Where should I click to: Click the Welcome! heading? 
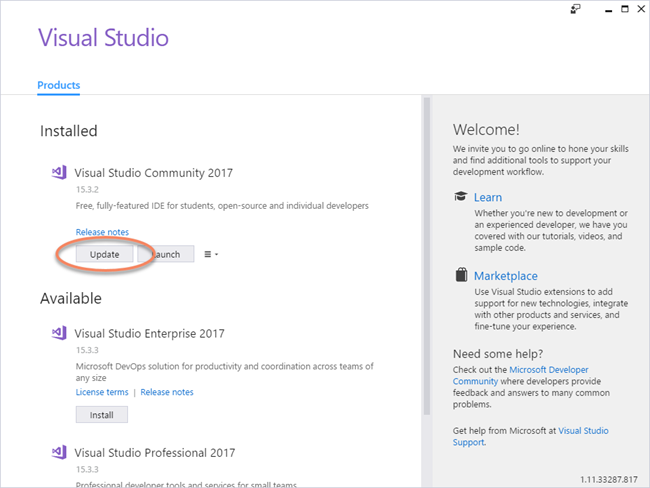pyautogui.click(x=486, y=130)
